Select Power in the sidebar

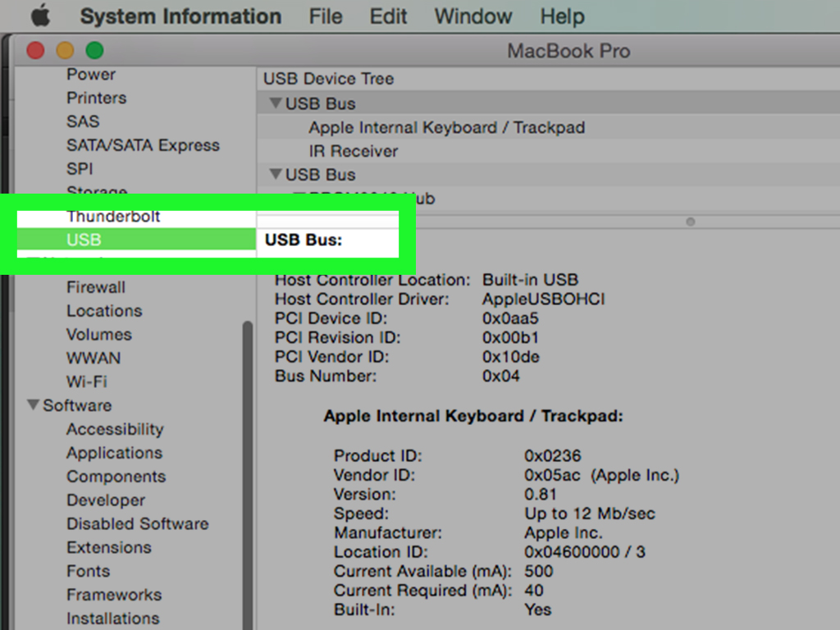coord(91,75)
